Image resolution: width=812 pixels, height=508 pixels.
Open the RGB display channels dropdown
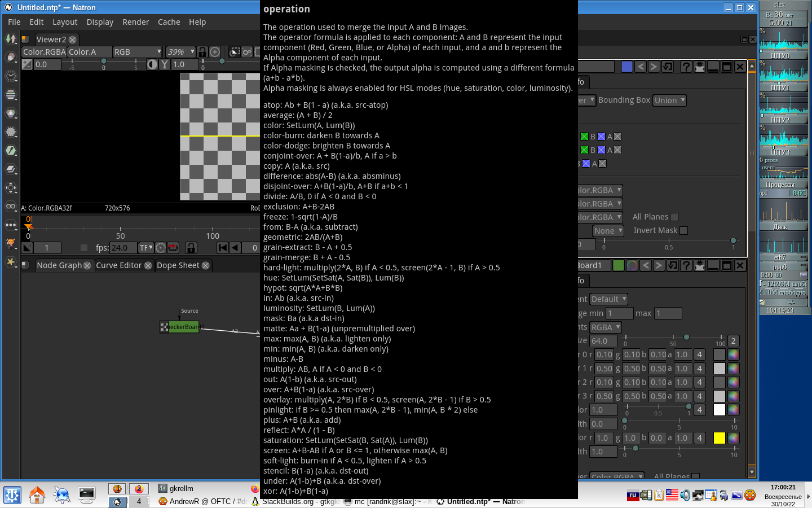137,52
